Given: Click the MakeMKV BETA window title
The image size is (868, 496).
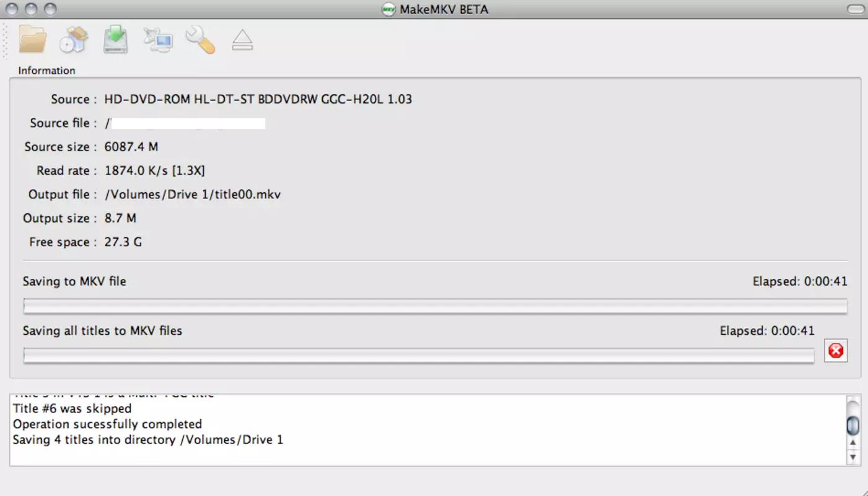Looking at the screenshot, I should [444, 9].
